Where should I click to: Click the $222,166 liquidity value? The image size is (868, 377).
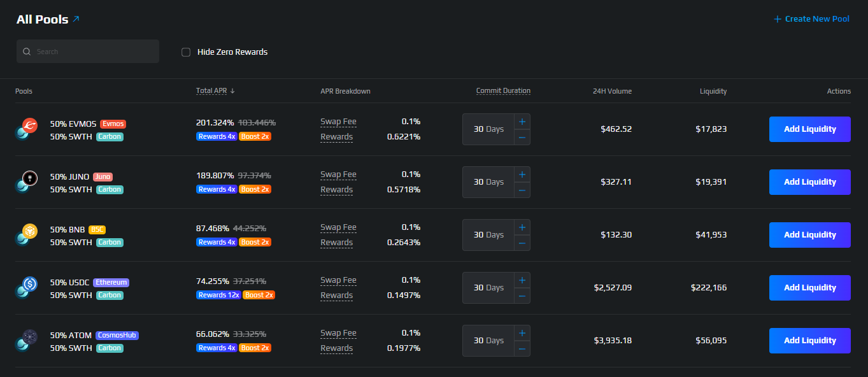tap(709, 288)
